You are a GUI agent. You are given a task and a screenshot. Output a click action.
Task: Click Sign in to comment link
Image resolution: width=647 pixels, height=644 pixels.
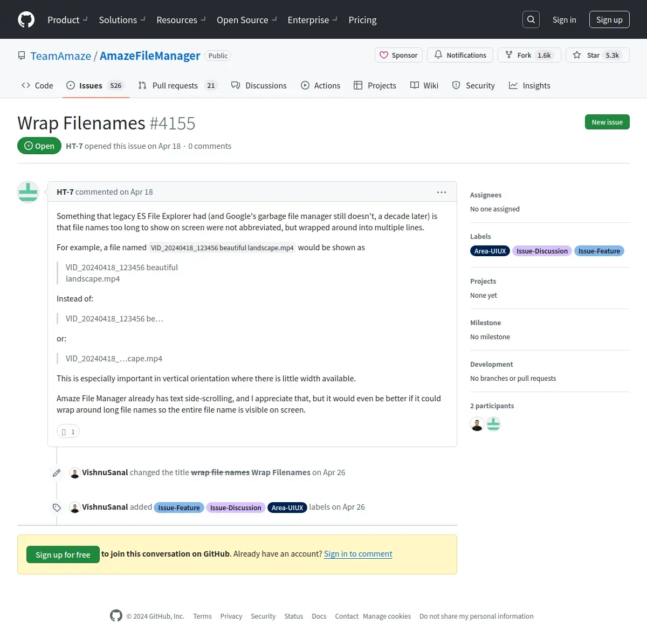(x=358, y=554)
